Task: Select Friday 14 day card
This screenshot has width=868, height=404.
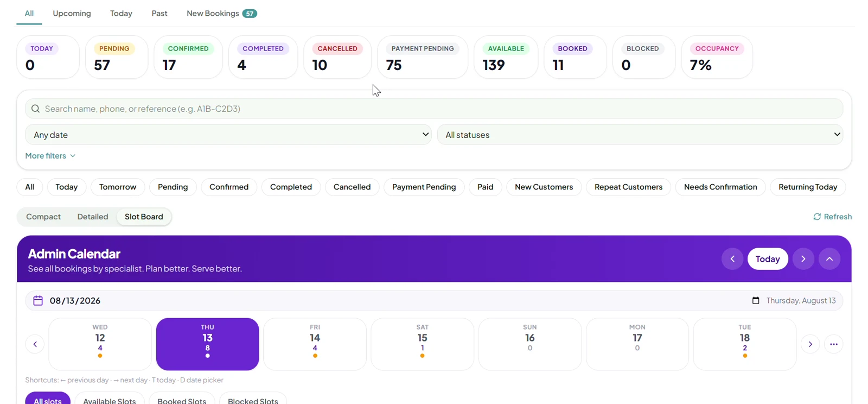Action: point(315,344)
